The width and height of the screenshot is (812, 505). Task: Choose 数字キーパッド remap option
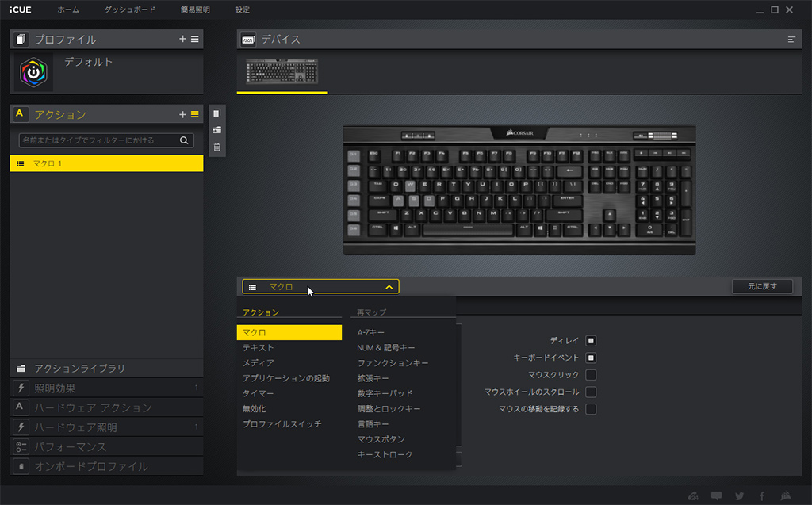[385, 394]
